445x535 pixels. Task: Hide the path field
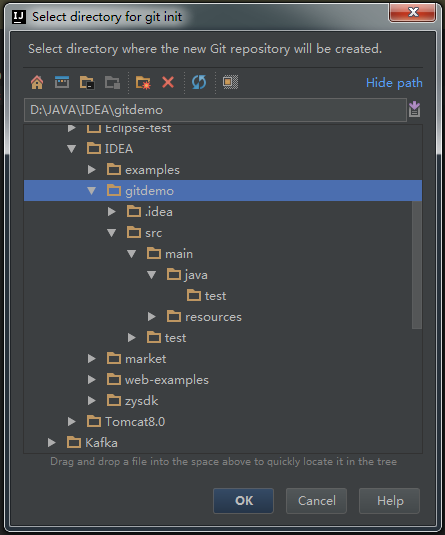pos(394,83)
